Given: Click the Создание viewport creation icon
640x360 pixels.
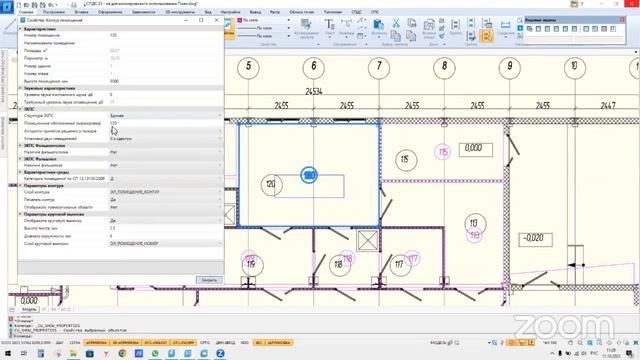Looking at the screenshot, I should point(505,27).
